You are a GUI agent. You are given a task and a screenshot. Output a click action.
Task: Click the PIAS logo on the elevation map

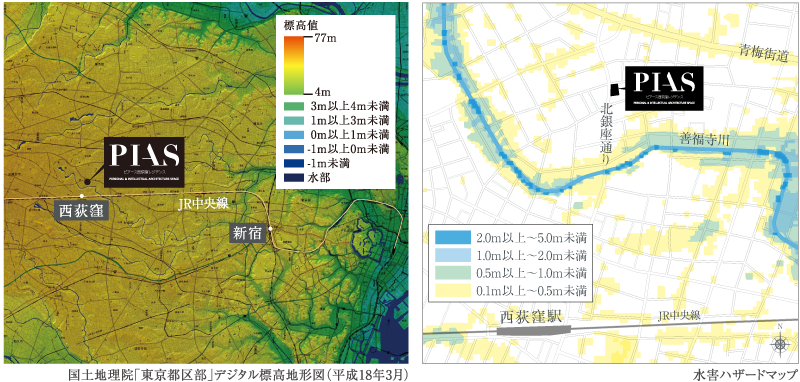click(x=144, y=161)
